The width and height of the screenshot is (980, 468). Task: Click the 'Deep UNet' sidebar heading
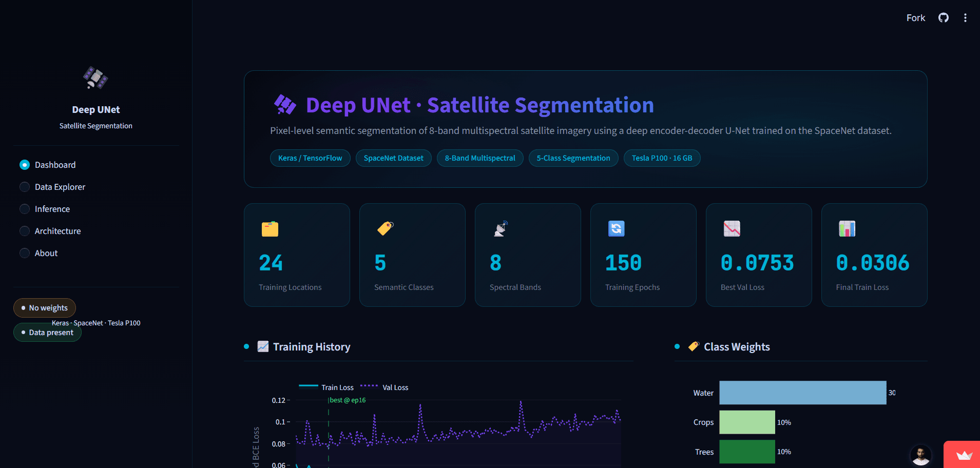pyautogui.click(x=96, y=110)
